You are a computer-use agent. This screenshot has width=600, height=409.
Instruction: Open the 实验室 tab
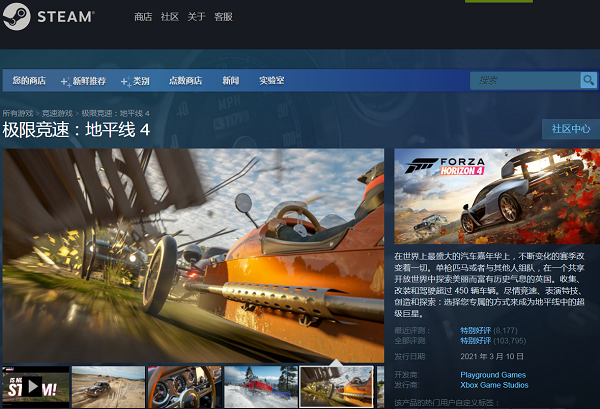pyautogui.click(x=272, y=80)
